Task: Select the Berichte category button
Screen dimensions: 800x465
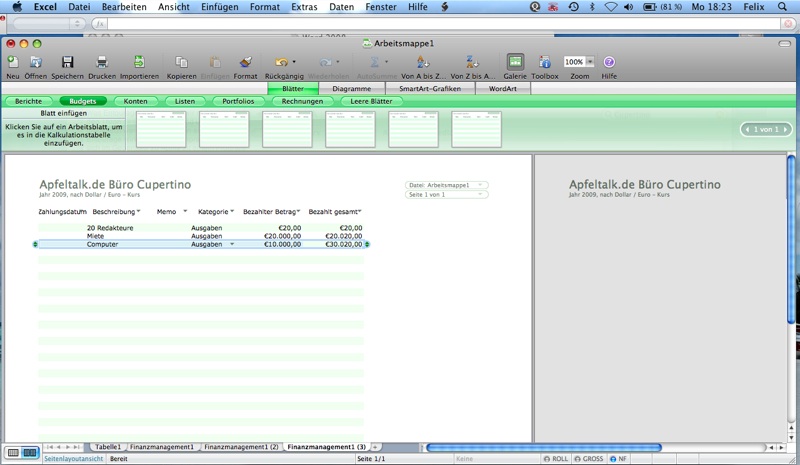Action: (29, 101)
